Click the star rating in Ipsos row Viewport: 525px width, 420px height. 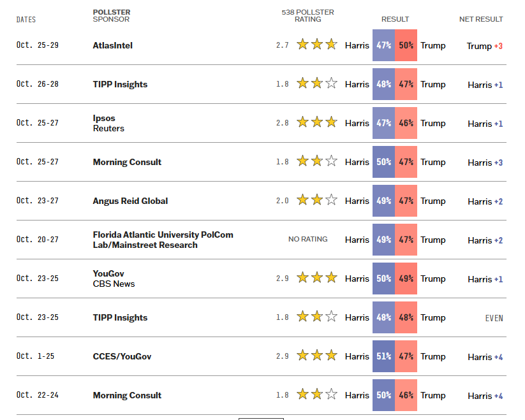click(316, 122)
